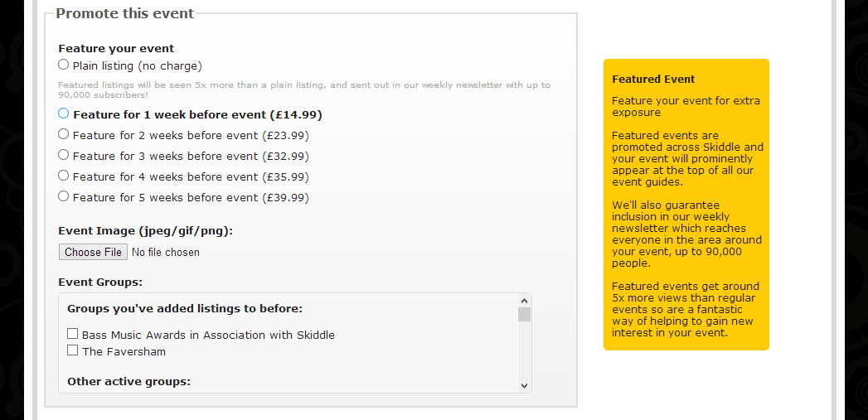Choose Feature for 1 week before event

[x=64, y=113]
